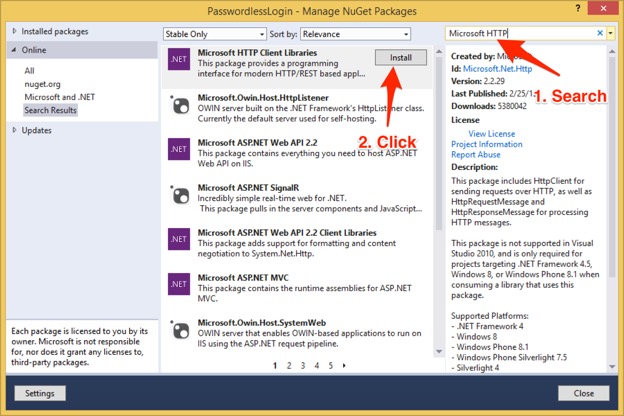Go to results page 4
The image size is (624, 416).
(317, 365)
